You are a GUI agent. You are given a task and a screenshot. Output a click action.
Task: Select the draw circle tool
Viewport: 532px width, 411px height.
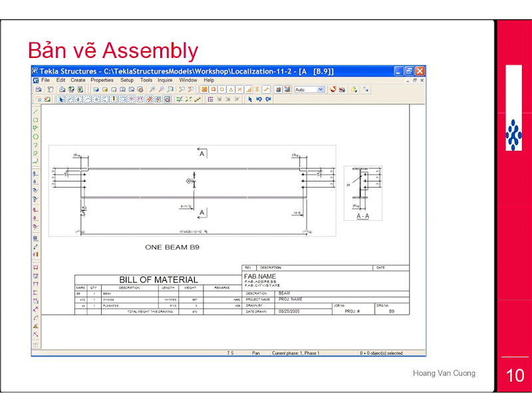[36, 137]
